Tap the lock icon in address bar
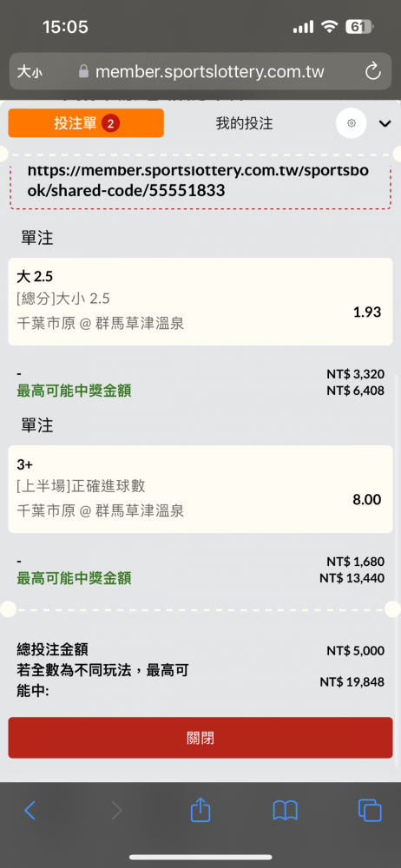Viewport: 401px width, 868px height. 83,71
